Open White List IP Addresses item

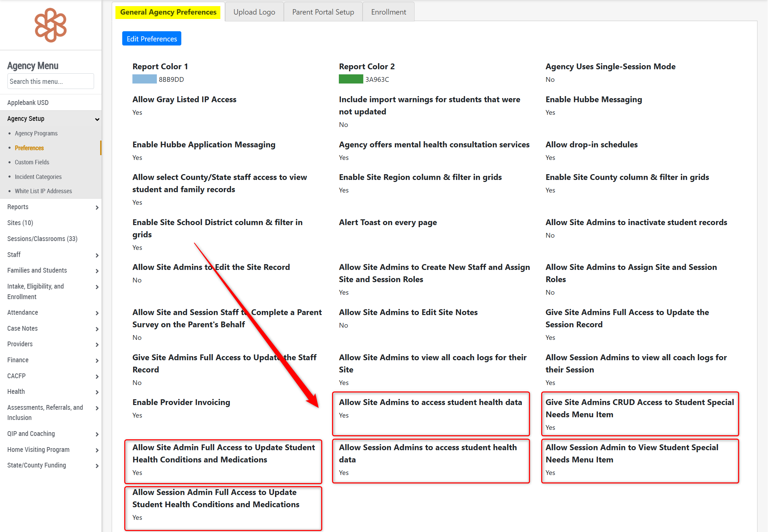[43, 191]
